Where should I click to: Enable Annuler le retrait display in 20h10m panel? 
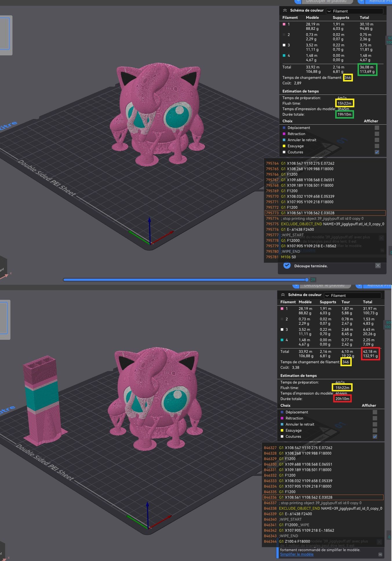pos(375,424)
